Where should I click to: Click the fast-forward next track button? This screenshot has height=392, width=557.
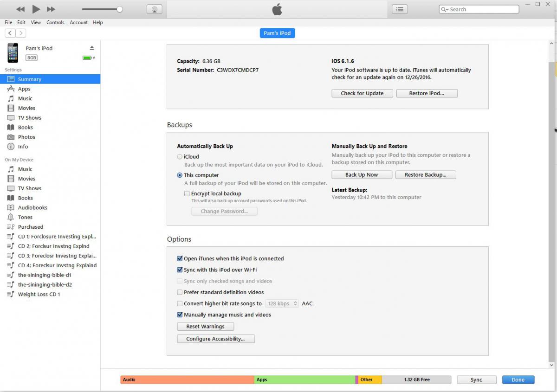coord(52,9)
